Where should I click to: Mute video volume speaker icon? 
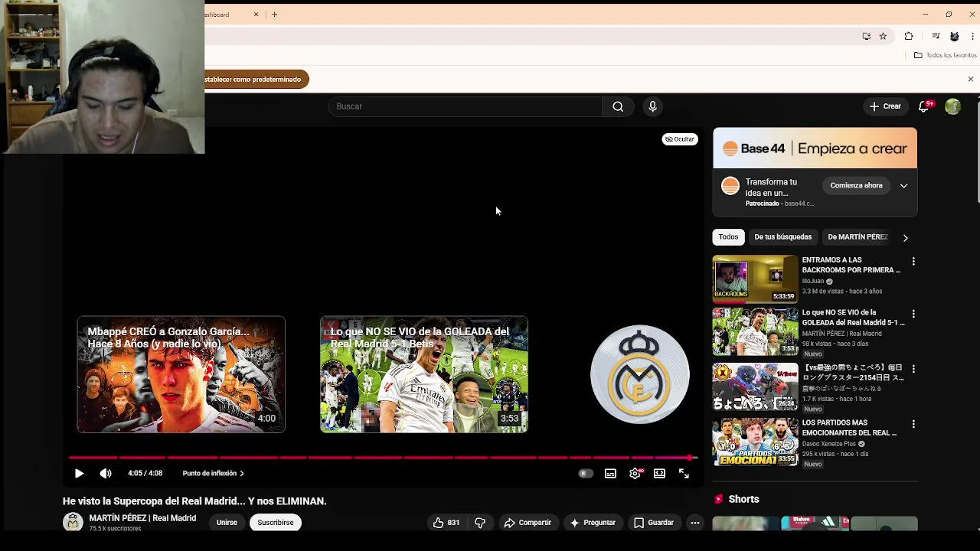coord(106,474)
